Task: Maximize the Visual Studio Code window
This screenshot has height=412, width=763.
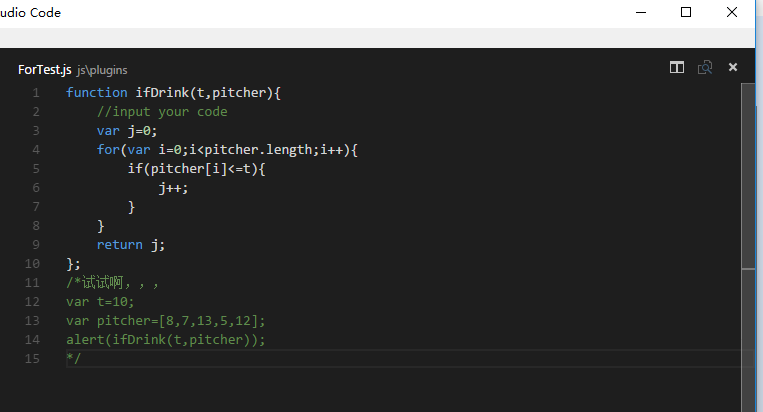Action: tap(686, 12)
